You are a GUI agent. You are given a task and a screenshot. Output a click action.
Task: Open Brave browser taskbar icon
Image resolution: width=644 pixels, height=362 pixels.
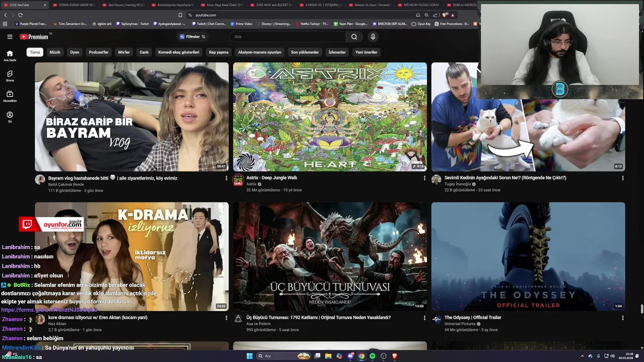(x=394, y=356)
